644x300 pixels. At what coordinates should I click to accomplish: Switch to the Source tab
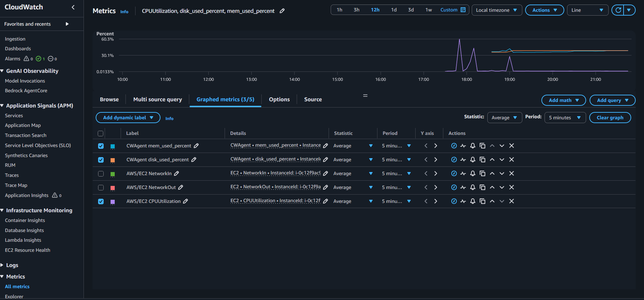[313, 100]
